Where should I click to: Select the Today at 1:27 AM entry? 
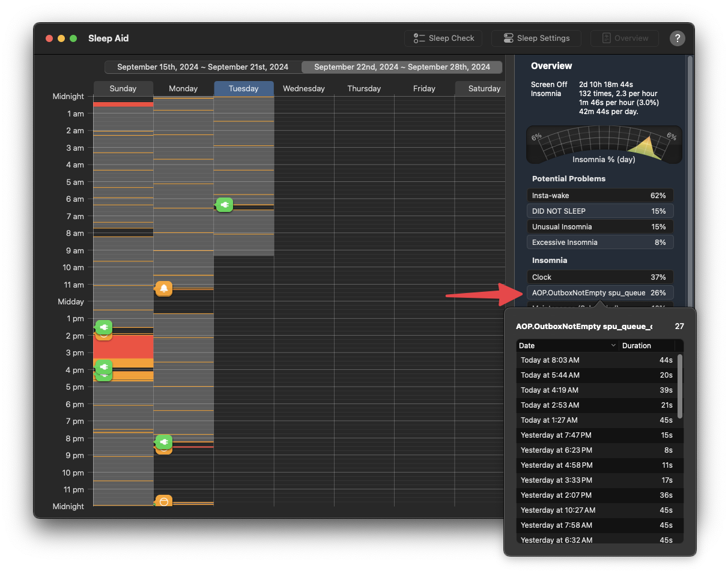tap(596, 420)
